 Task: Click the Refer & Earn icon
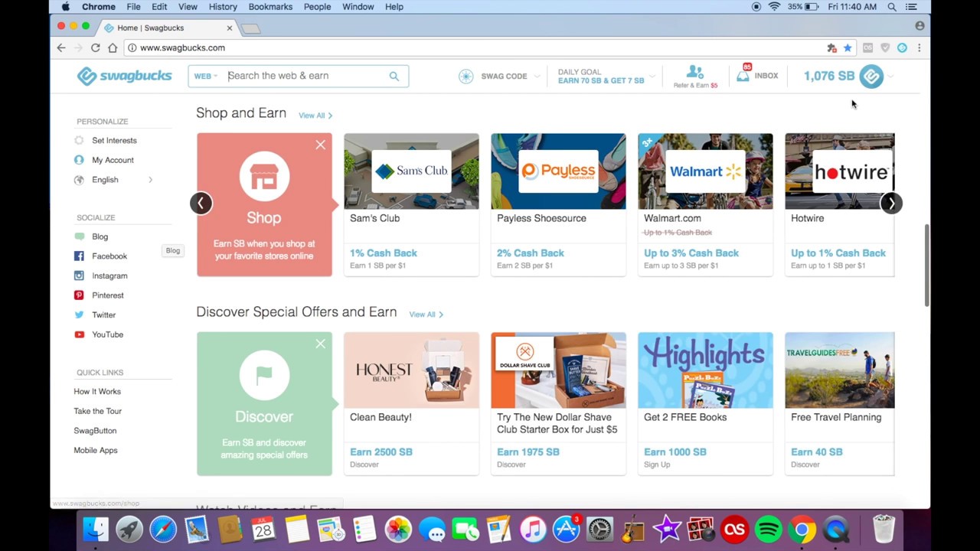tap(695, 72)
